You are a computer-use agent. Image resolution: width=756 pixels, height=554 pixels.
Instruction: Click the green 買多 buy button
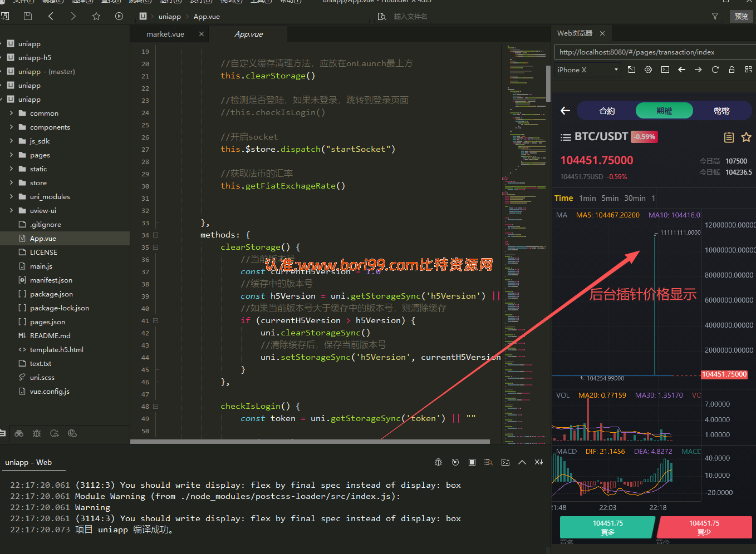coord(607,527)
